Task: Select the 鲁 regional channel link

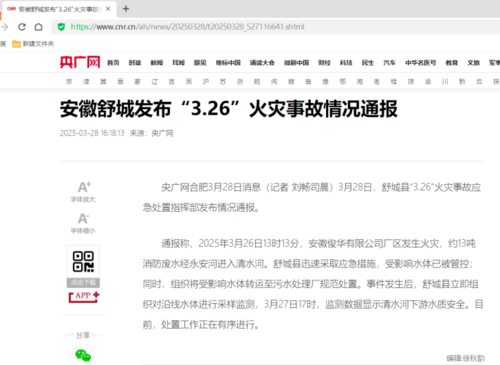Action: click(308, 82)
